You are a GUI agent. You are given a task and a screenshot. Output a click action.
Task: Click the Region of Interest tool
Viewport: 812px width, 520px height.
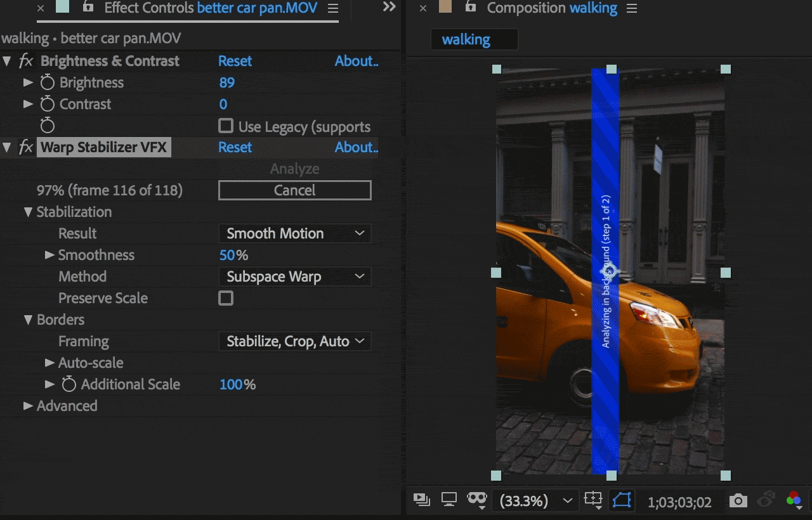(593, 500)
